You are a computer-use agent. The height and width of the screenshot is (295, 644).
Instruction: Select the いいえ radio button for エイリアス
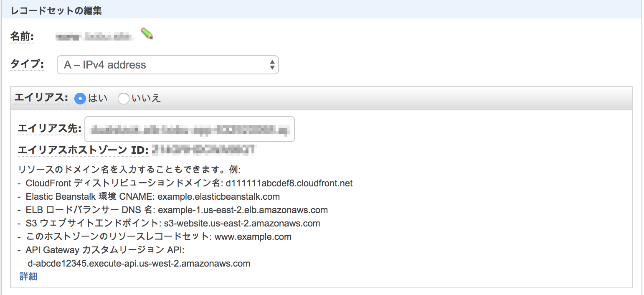click(123, 98)
